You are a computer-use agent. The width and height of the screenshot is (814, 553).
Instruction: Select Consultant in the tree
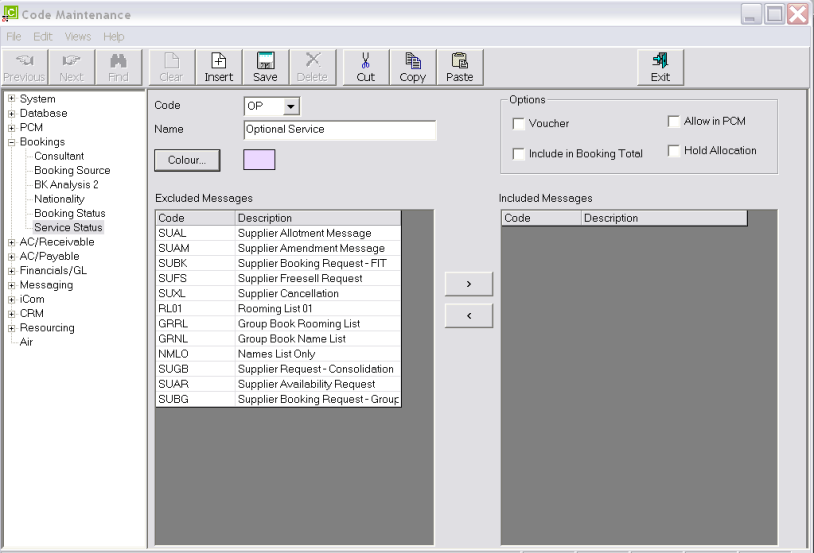point(59,156)
